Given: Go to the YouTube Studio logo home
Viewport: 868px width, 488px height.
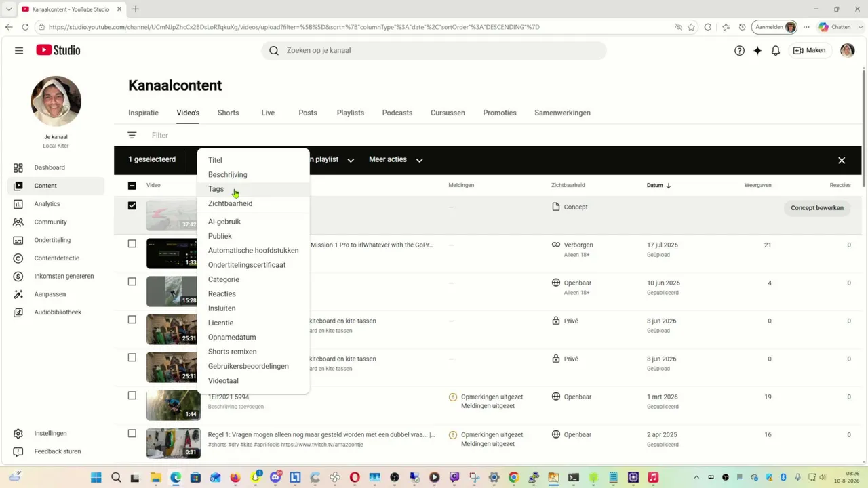Looking at the screenshot, I should [58, 50].
